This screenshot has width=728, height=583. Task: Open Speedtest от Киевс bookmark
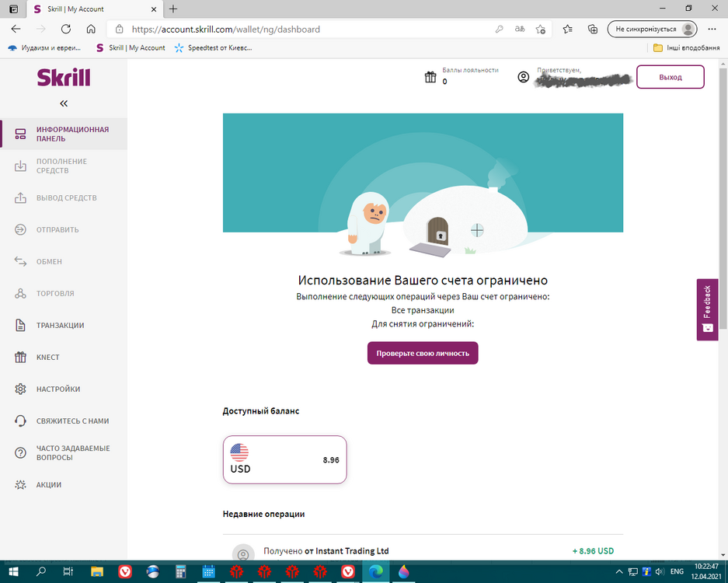click(x=213, y=47)
